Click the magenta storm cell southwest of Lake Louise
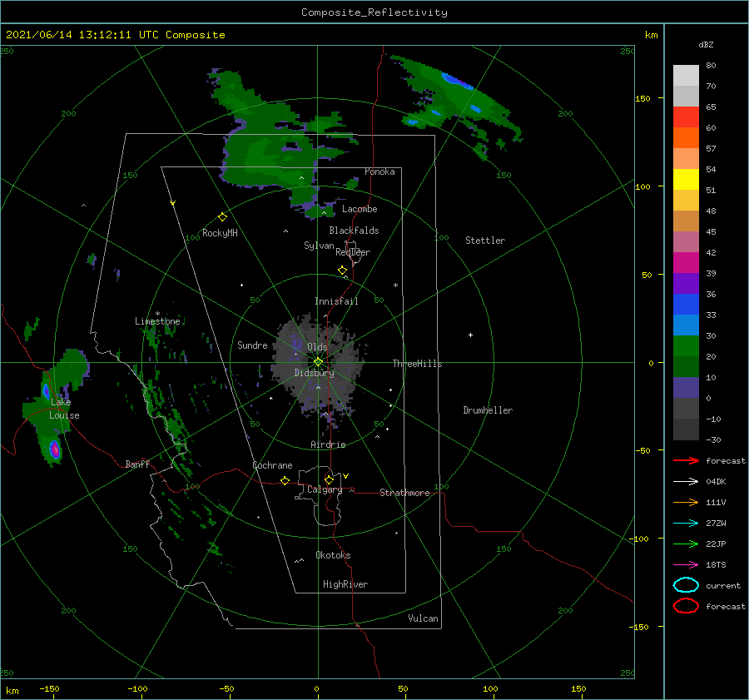The image size is (749, 700). click(55, 449)
